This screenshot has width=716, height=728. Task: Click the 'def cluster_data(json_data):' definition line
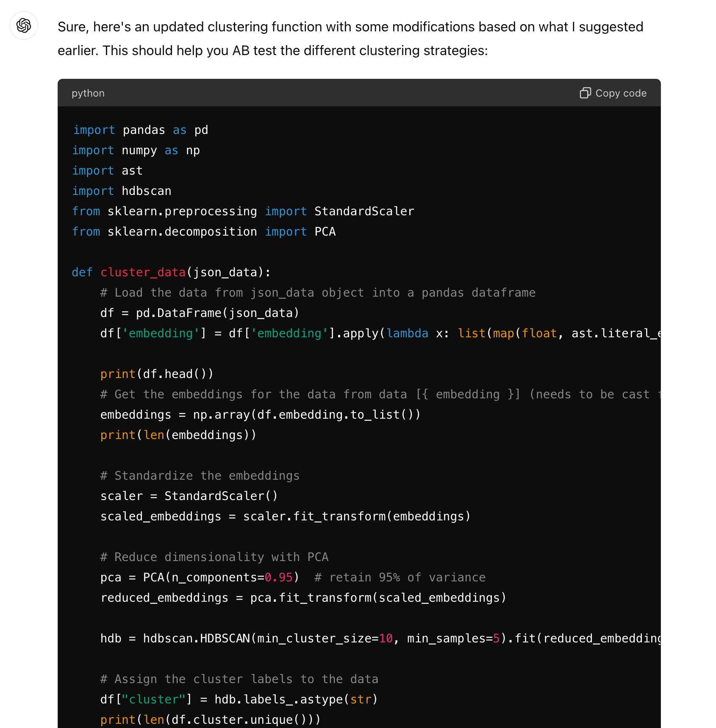point(171,272)
